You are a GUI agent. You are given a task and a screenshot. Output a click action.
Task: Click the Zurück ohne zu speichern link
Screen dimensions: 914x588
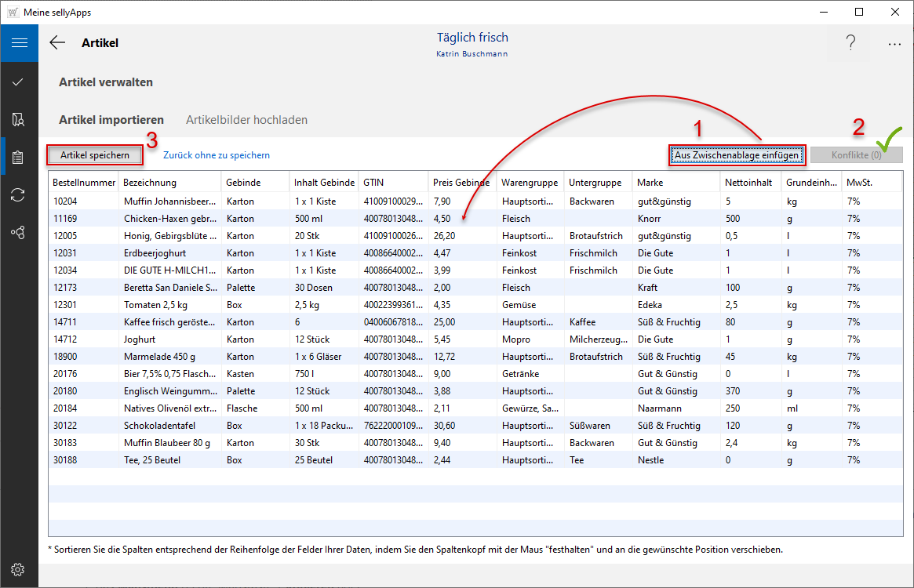coord(217,155)
